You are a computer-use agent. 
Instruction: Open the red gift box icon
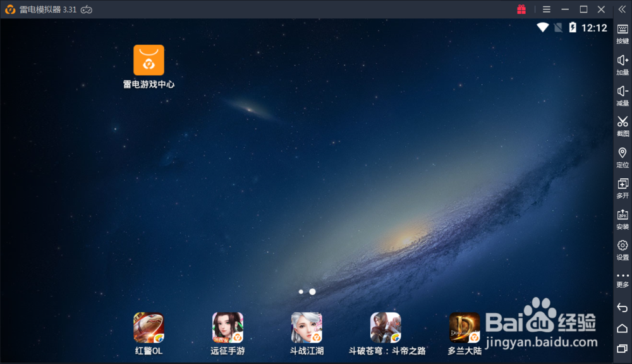(521, 9)
